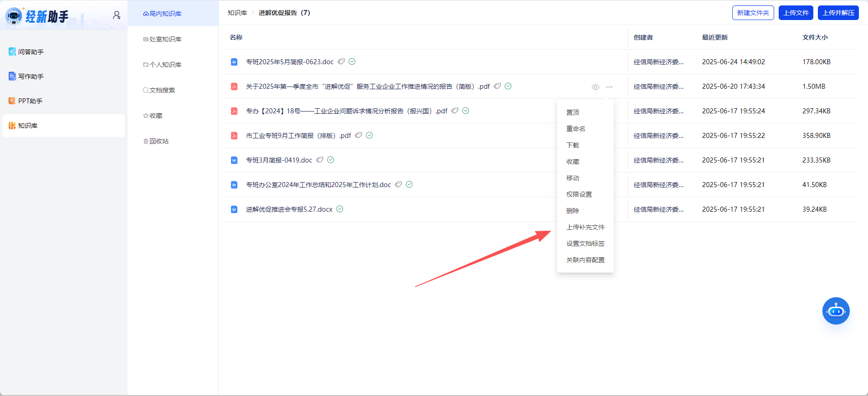Switch to 局内知识库 tab
This screenshot has height=396, width=868.
(173, 14)
